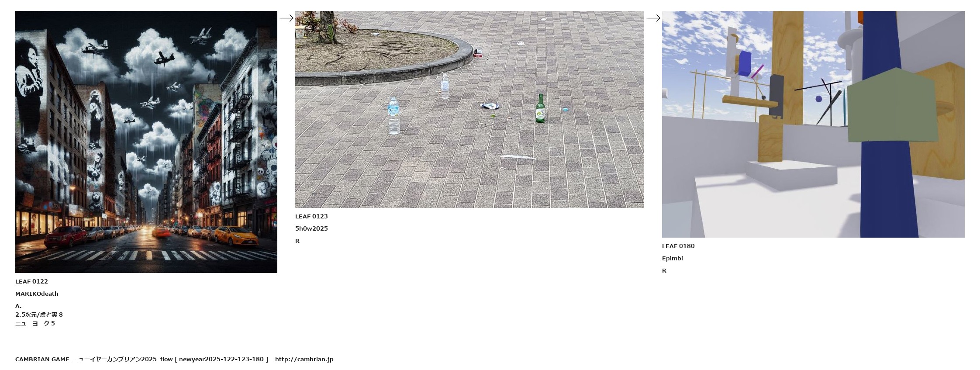Open the New York street art thumbnail
Screen dimensions: 980x370
[146, 142]
